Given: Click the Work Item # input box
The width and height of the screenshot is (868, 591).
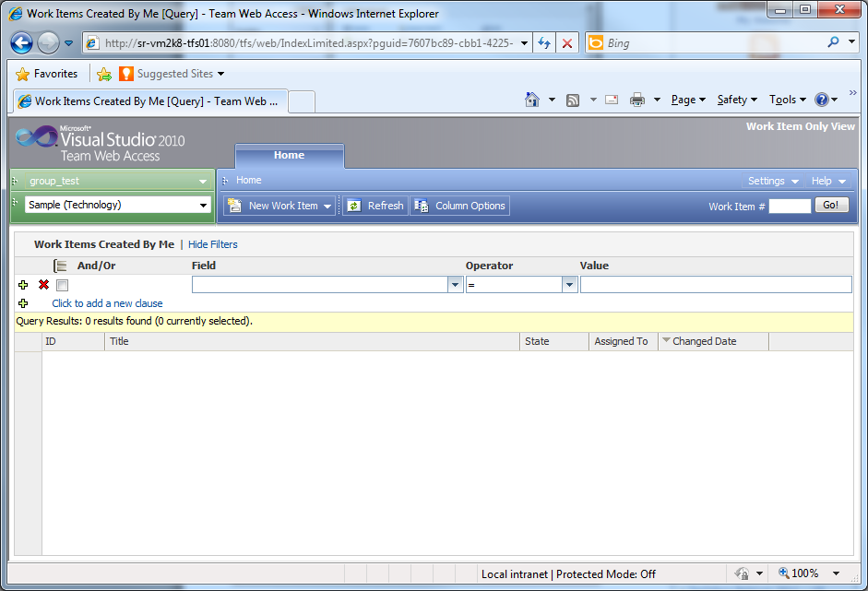Looking at the screenshot, I should click(790, 207).
